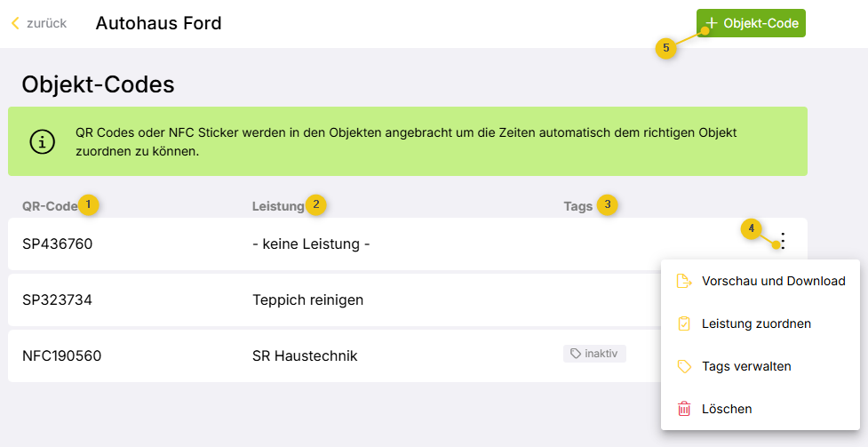868x447 pixels.
Task: Click the red trash icon beside Löschen
Action: (684, 409)
